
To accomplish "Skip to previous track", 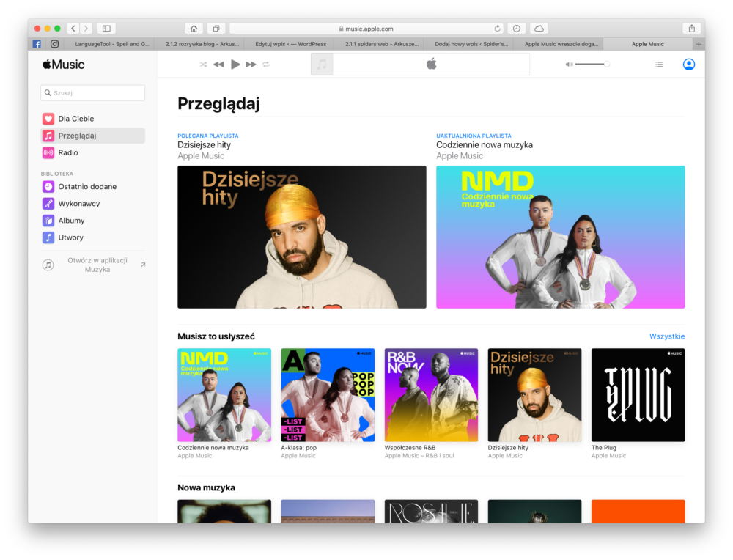I will pyautogui.click(x=218, y=65).
